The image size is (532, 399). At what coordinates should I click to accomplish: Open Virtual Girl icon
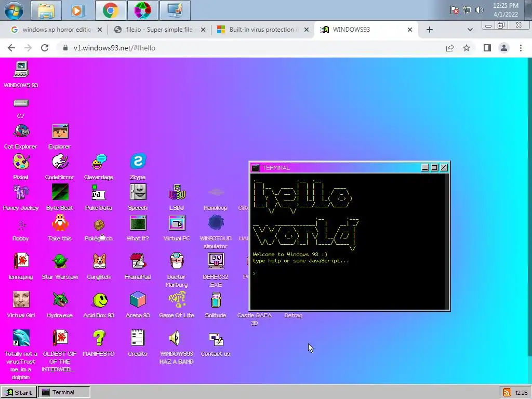[x=21, y=300]
